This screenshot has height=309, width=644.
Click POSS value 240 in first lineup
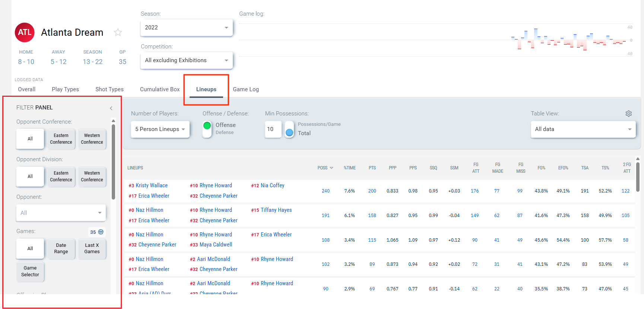click(326, 191)
